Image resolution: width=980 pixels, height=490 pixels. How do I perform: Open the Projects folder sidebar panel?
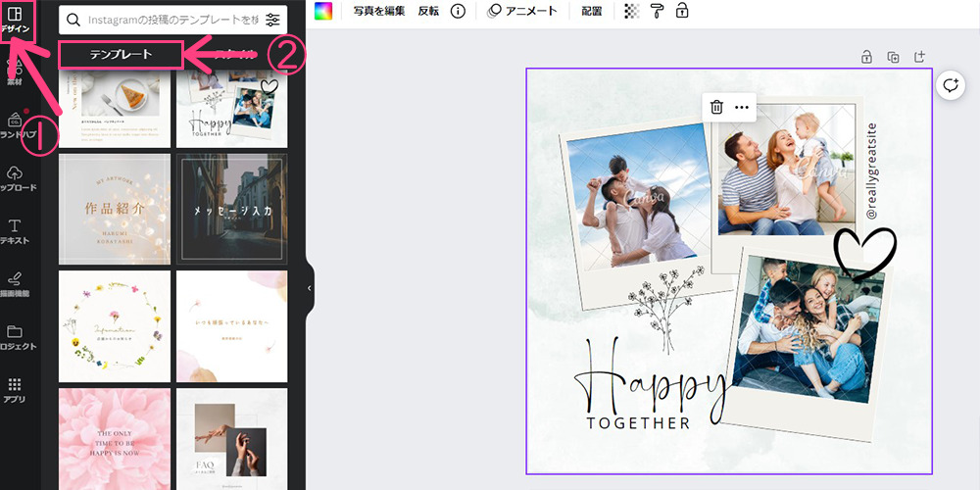(x=15, y=337)
